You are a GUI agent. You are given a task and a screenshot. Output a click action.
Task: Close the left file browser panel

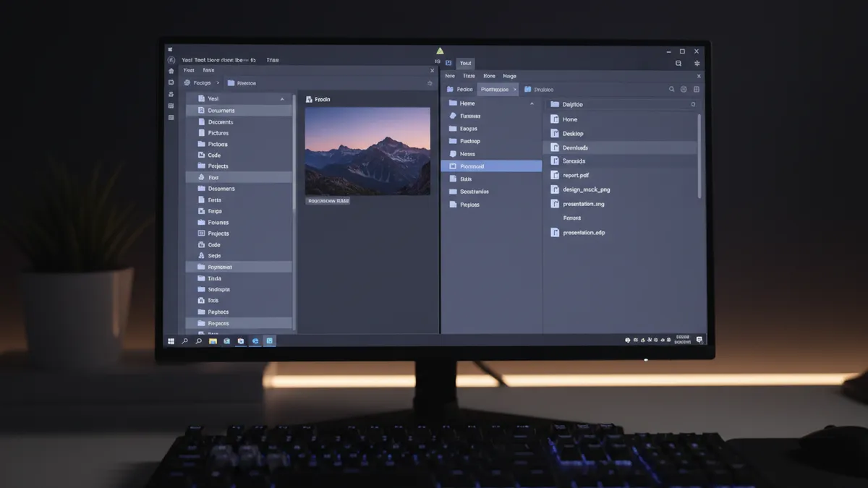point(433,71)
